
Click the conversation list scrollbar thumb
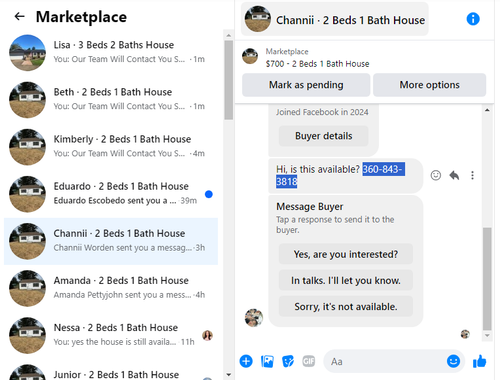pyautogui.click(x=229, y=80)
